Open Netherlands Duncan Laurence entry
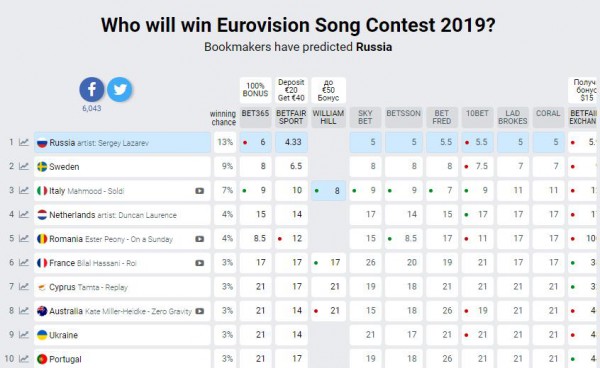Screen dimensions: 600x368 tap(122, 215)
